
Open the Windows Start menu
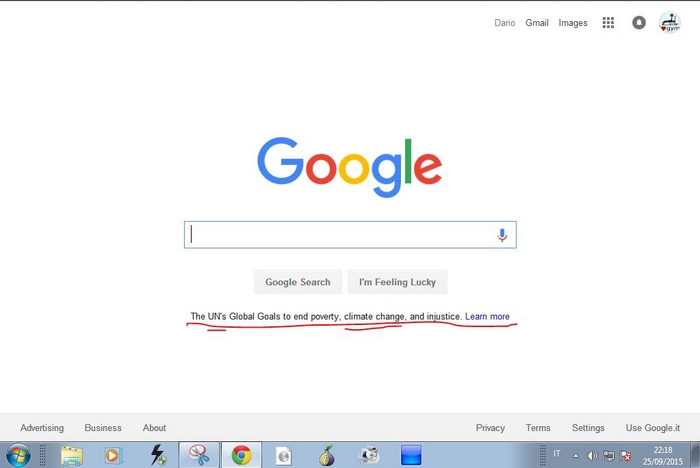pos(18,455)
